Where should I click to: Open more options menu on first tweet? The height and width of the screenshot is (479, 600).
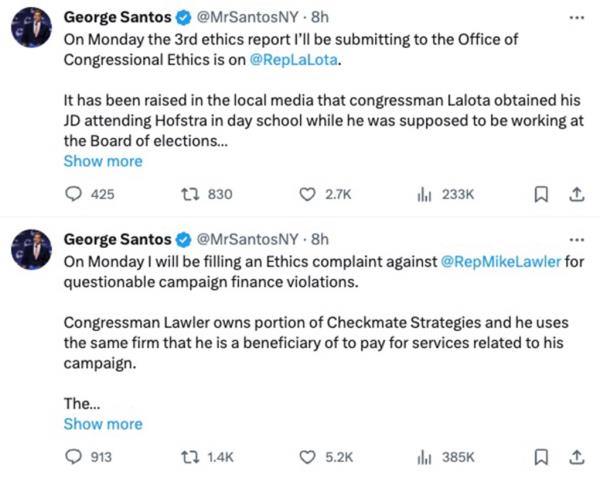point(575,18)
